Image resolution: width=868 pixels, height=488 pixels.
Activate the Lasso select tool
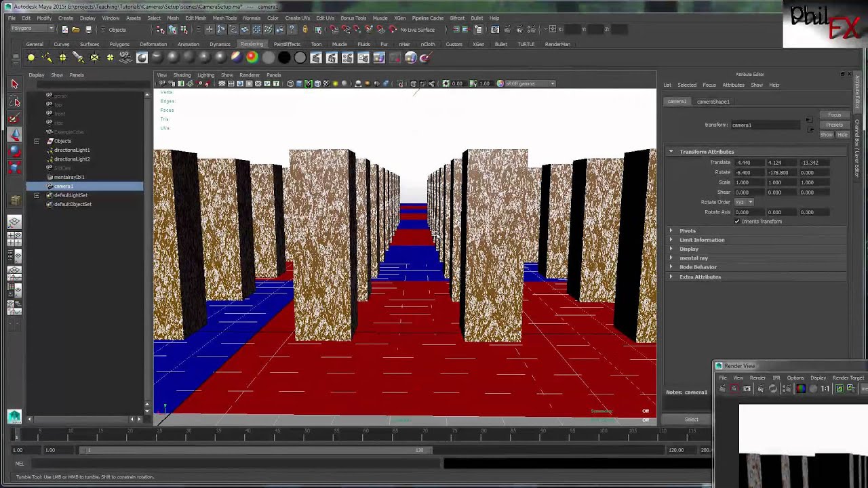14,102
